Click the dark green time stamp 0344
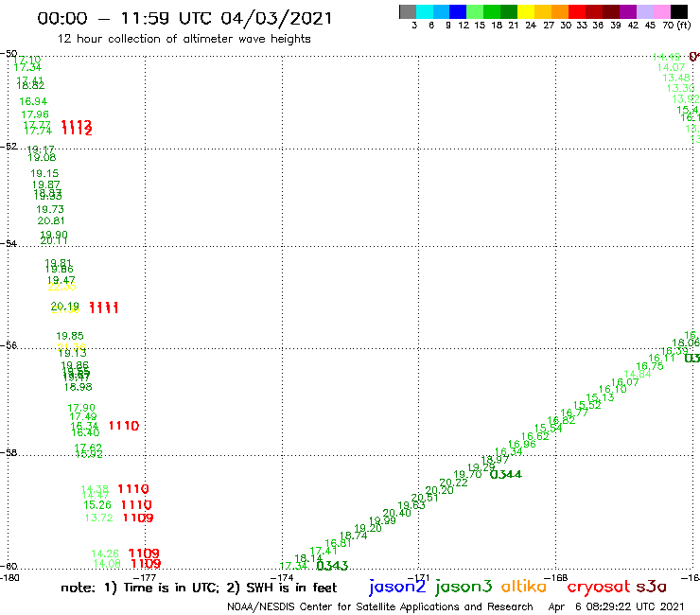 tap(506, 474)
